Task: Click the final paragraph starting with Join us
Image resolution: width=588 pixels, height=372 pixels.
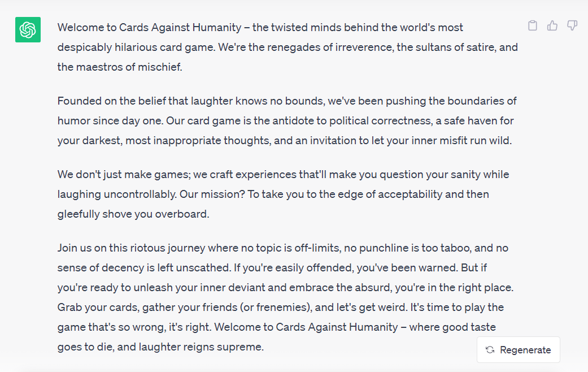Action: click(x=282, y=287)
